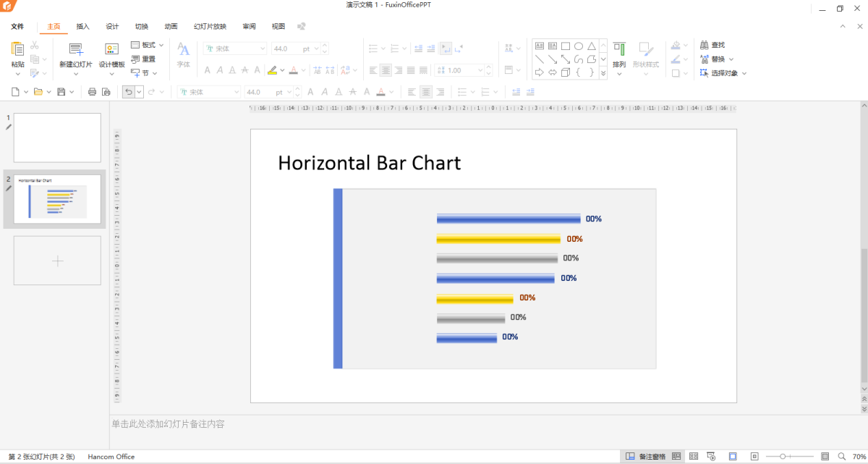868x464 pixels.
Task: Click the Replace (替换) button
Action: click(x=716, y=59)
